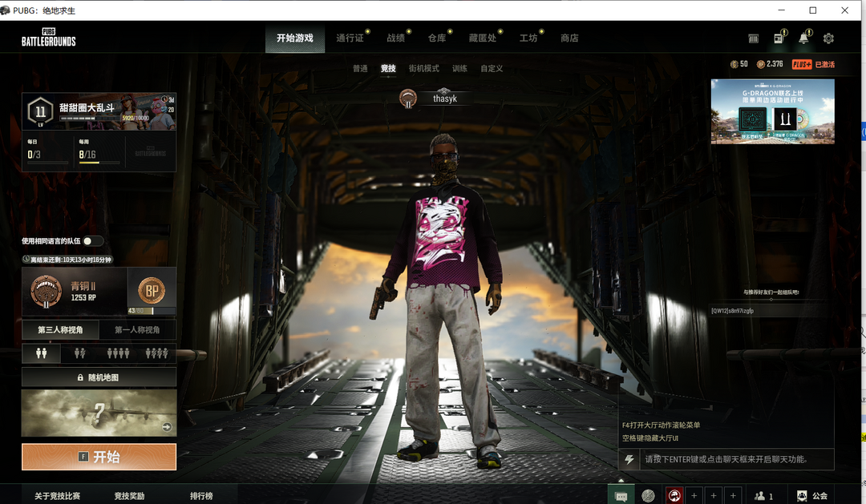Click the thasyk player name tag
Screen dimensions: 866x504
pos(445,99)
